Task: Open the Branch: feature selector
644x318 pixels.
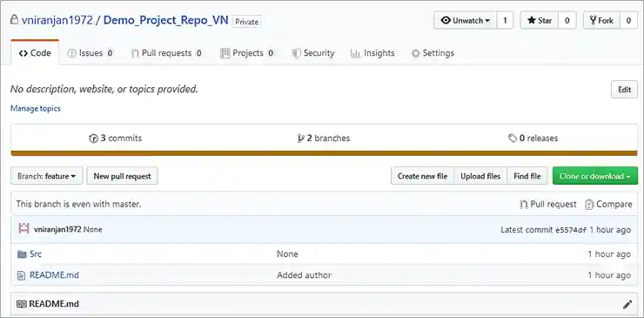Action: (47, 176)
